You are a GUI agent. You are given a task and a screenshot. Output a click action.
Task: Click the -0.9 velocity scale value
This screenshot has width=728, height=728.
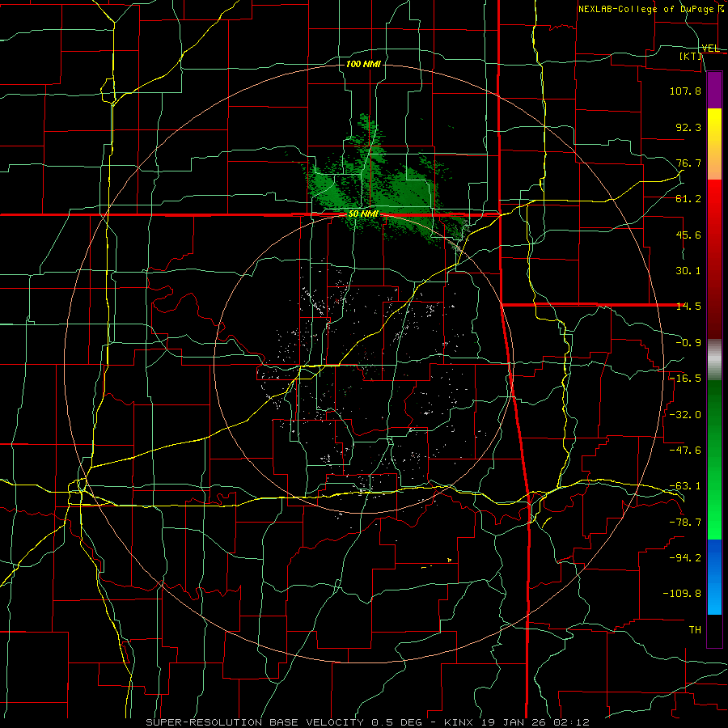[688, 343]
